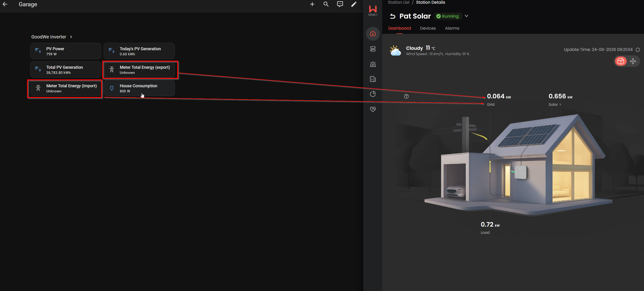Click the Wind Speed and Humidity text
This screenshot has height=291, width=644.
(x=437, y=54)
